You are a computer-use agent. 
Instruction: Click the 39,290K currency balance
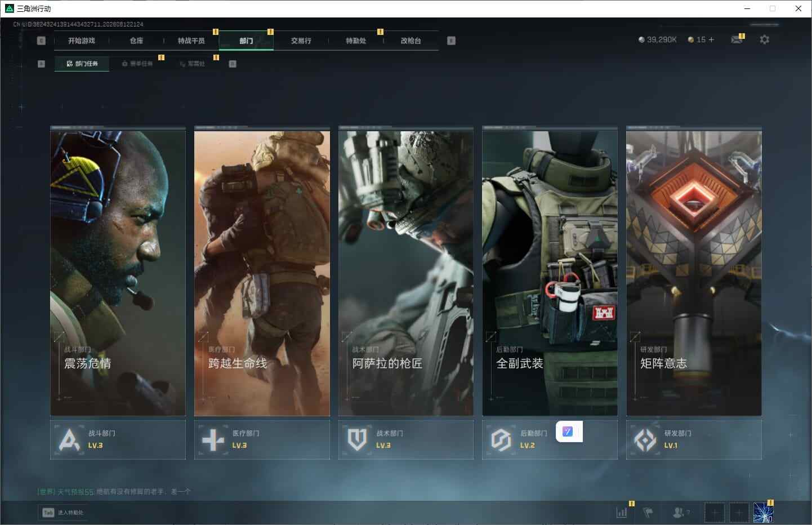[658, 39]
